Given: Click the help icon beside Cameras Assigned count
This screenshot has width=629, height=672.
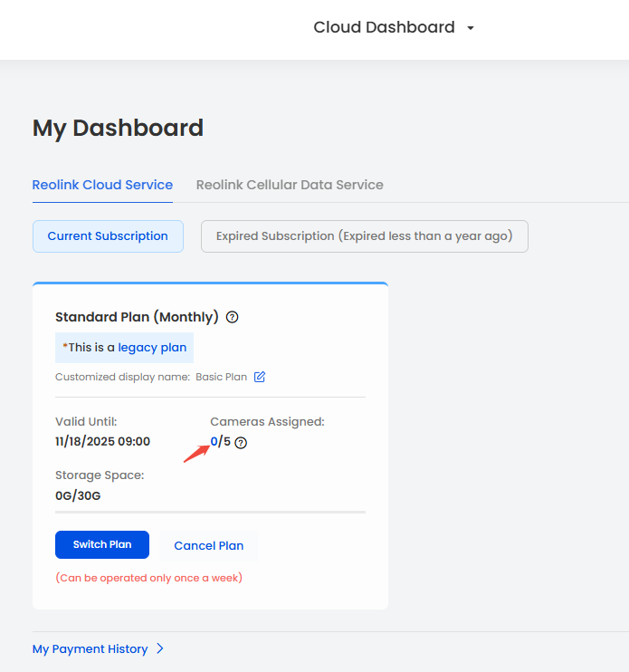Looking at the screenshot, I should click(x=241, y=443).
